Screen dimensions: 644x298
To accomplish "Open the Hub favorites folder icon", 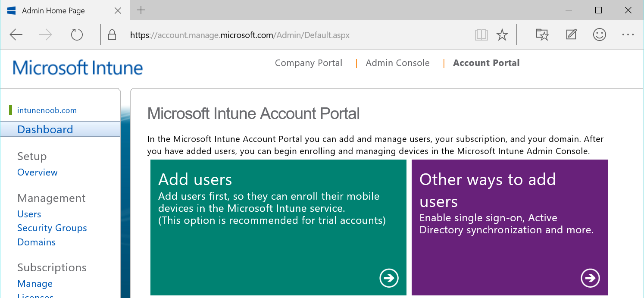I will [x=542, y=35].
